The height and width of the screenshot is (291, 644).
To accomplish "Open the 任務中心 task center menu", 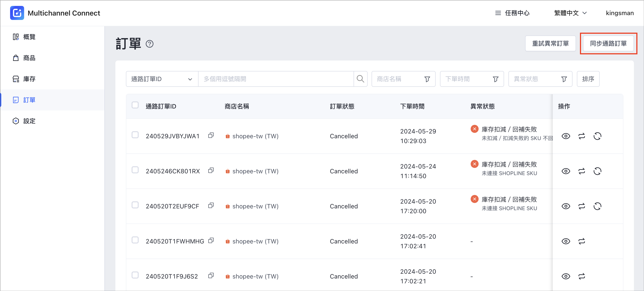I will (512, 13).
